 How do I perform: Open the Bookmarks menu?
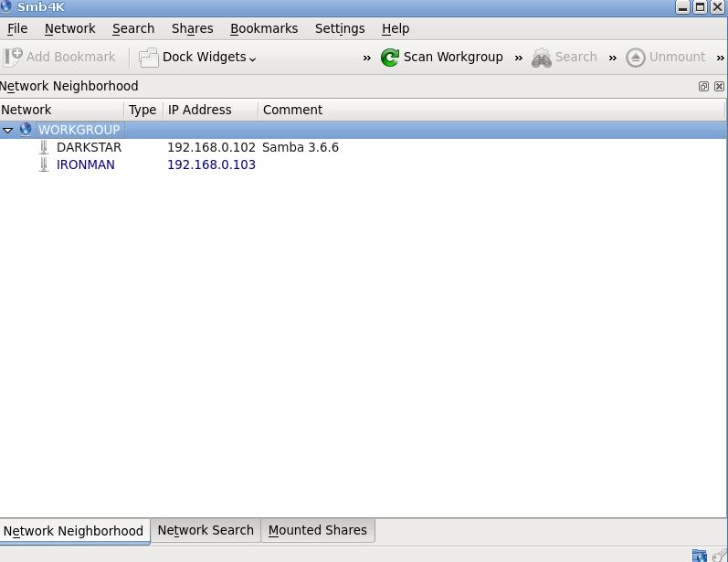(x=264, y=29)
